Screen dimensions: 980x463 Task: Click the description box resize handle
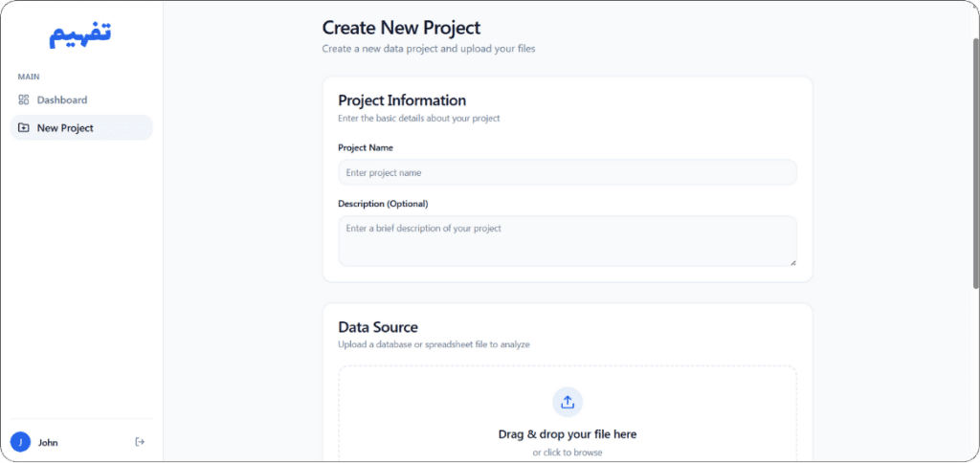click(x=792, y=262)
